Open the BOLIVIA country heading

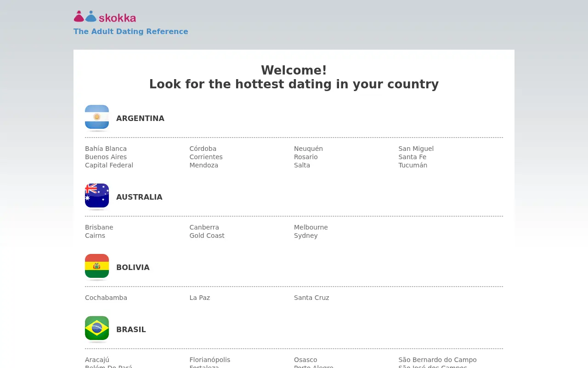[x=133, y=267]
